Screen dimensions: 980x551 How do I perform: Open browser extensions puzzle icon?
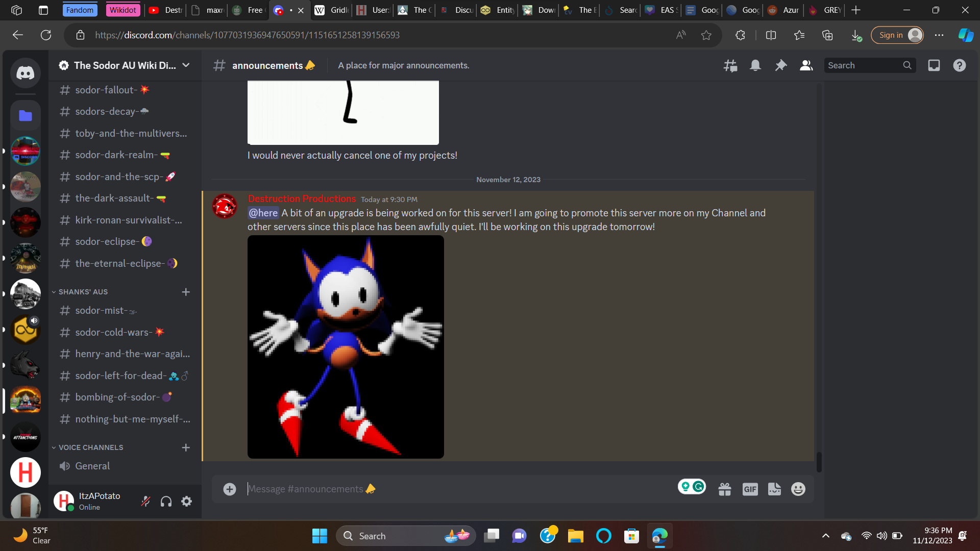(740, 35)
